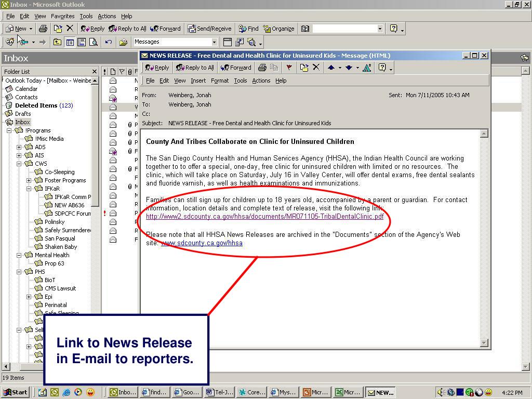The height and width of the screenshot is (399, 532).
Task: Close the Folder List pane
Action: [95, 72]
